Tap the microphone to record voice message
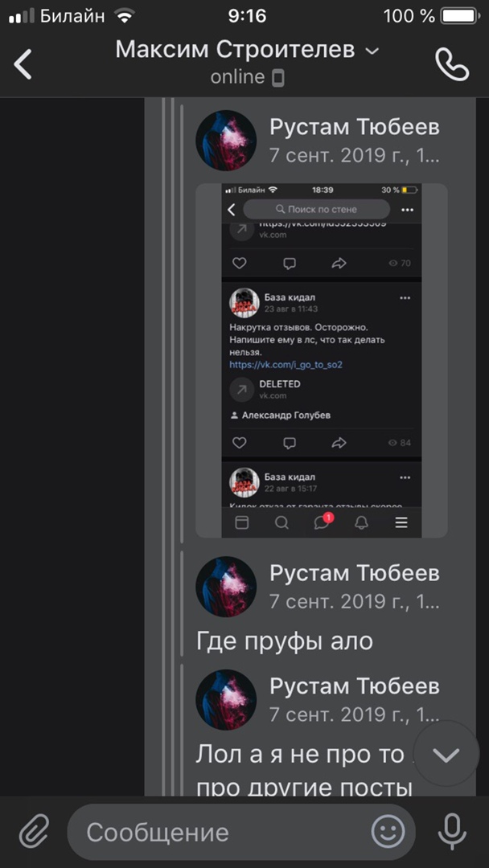Viewport: 489px width, 868px height. 451,833
